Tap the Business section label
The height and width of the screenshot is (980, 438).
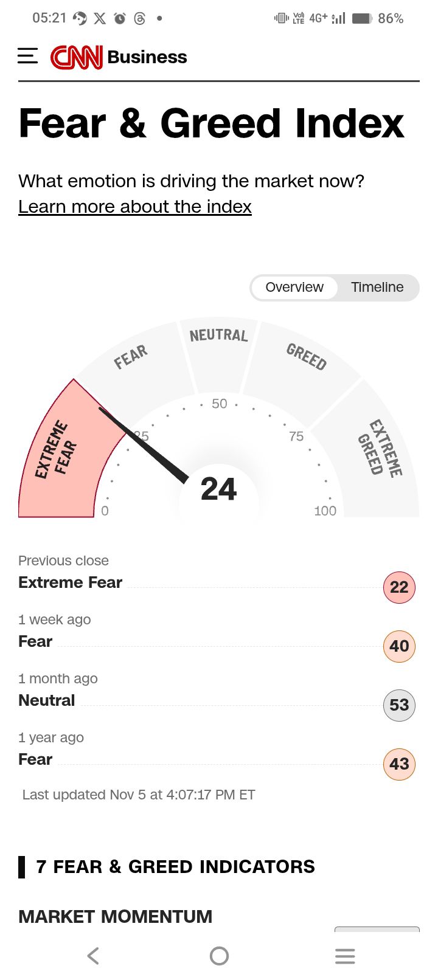[x=147, y=57]
